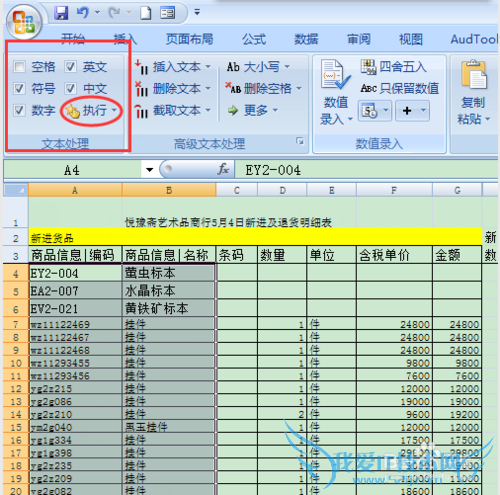Click cell containing 墨玉挂件

169,427
